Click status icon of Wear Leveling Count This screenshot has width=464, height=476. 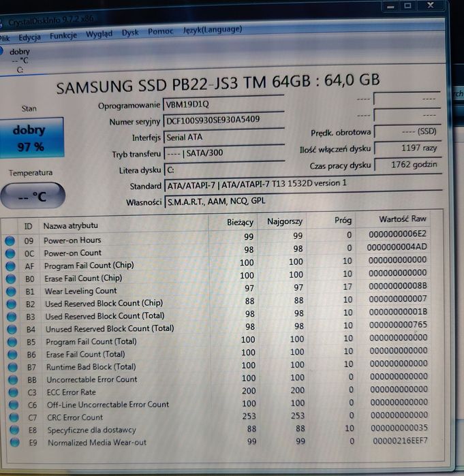pyautogui.click(x=11, y=291)
